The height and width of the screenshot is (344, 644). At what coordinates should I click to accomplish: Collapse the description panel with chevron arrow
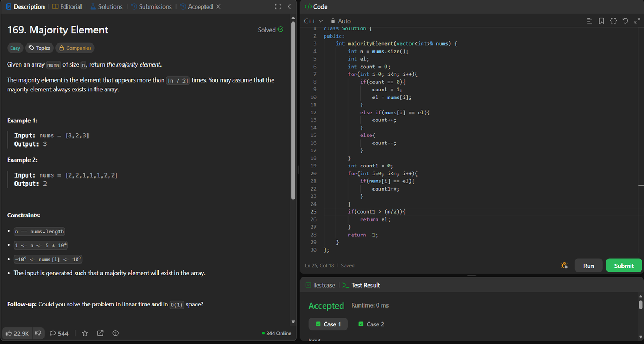[x=289, y=6]
